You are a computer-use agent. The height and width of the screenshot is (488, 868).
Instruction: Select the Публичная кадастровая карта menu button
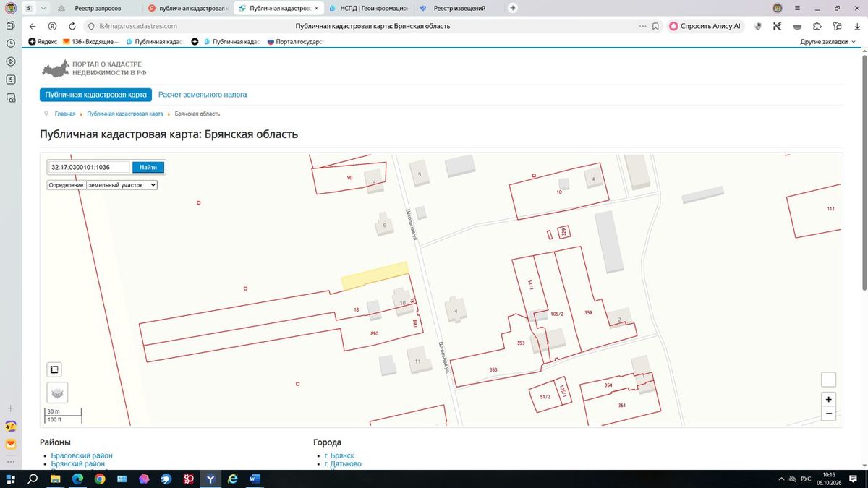pos(95,95)
